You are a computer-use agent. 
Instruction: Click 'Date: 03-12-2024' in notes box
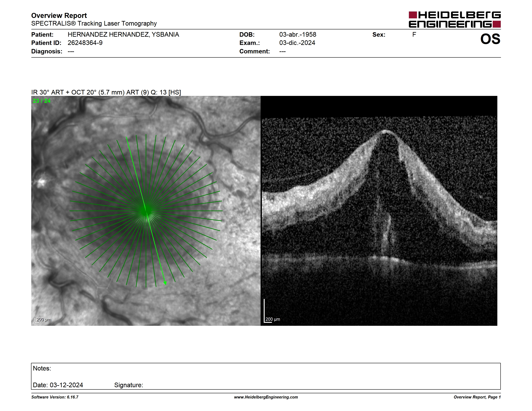click(58, 385)
